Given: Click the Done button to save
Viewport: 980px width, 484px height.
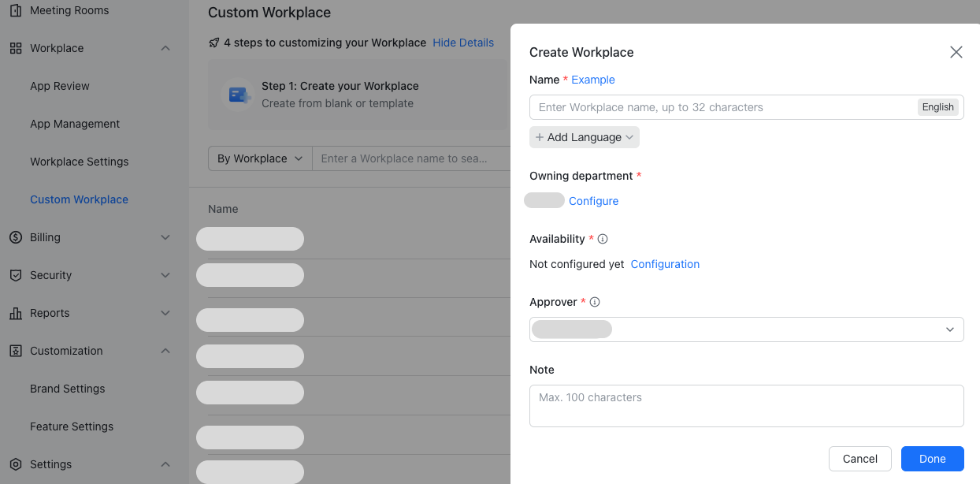Looking at the screenshot, I should coord(932,459).
